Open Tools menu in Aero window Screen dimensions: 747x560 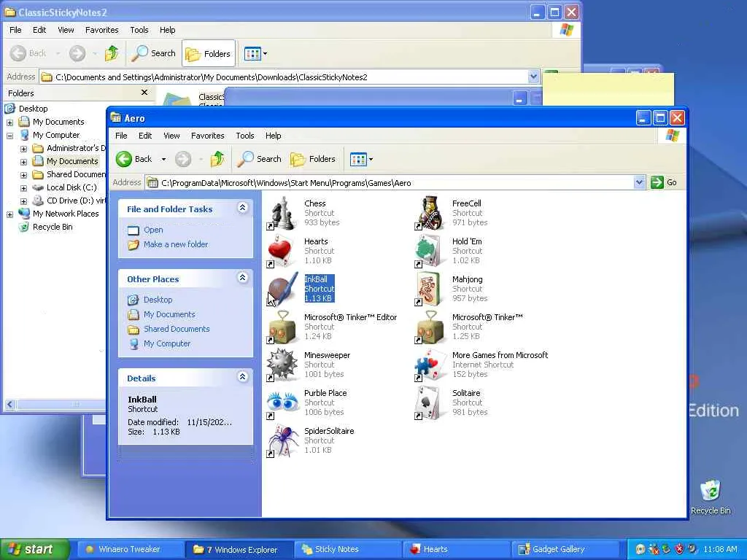pyautogui.click(x=245, y=136)
